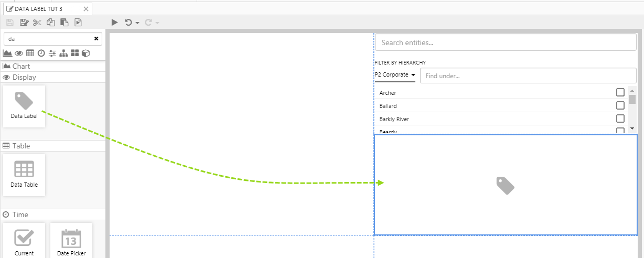Jump to layout category via four-squares icon
Screen dimensions: 644x258
pyautogui.click(x=75, y=53)
